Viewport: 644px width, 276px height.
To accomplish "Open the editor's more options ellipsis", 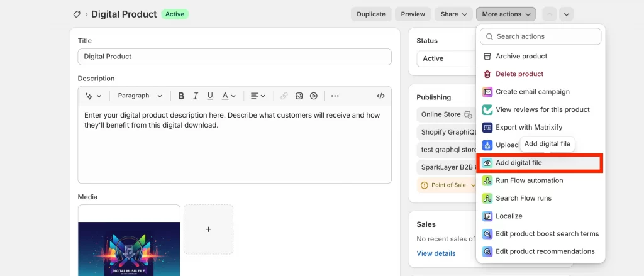I will [335, 96].
